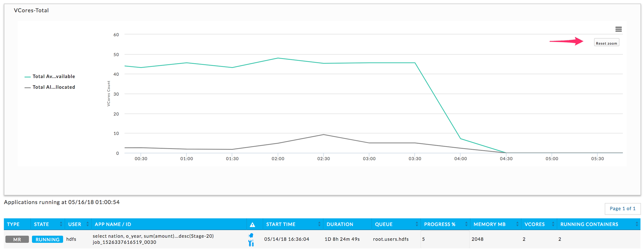Click the VCores Count y-axis title
The height and width of the screenshot is (251, 644).
(x=109, y=94)
